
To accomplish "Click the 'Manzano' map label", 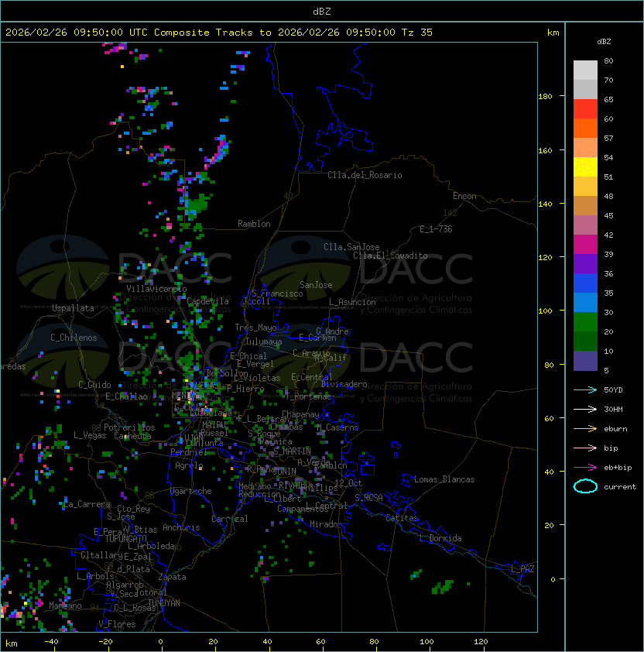I will point(65,606).
